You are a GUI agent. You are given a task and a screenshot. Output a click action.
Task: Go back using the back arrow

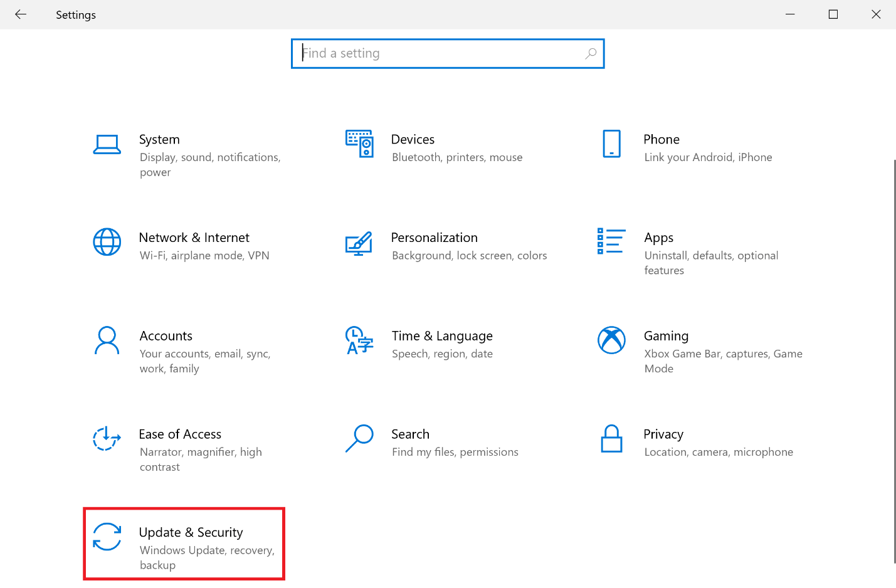click(x=21, y=14)
